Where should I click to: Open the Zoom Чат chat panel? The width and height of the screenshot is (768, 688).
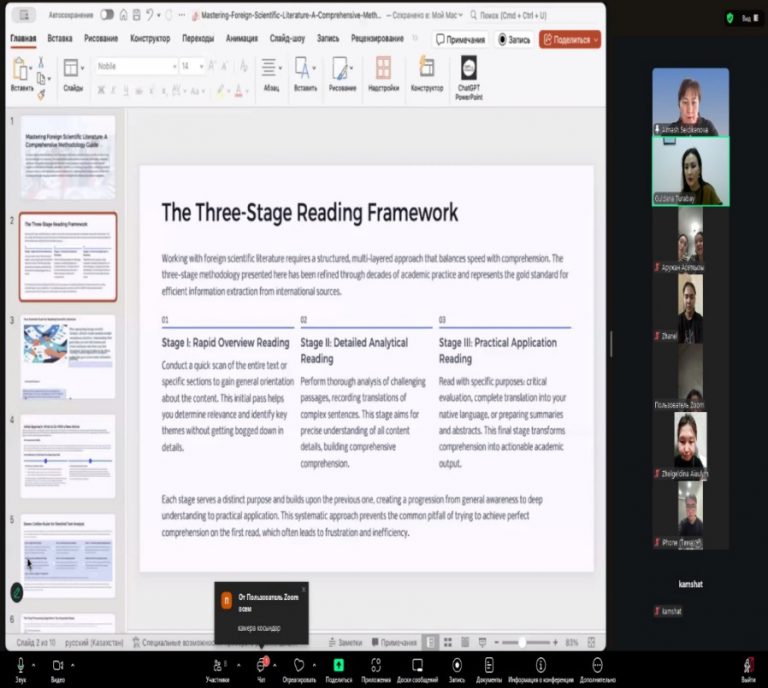coord(261,665)
